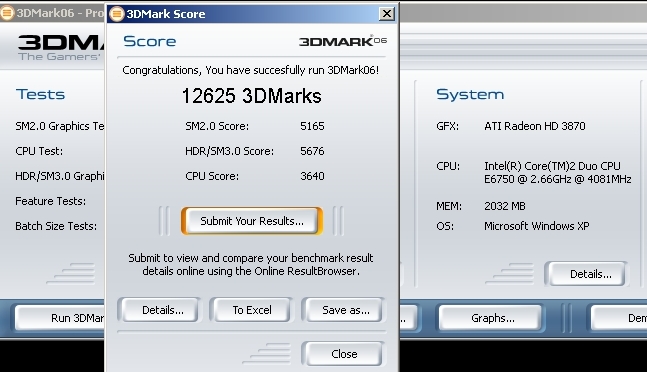
Task: Submit your results online
Action: tap(252, 221)
